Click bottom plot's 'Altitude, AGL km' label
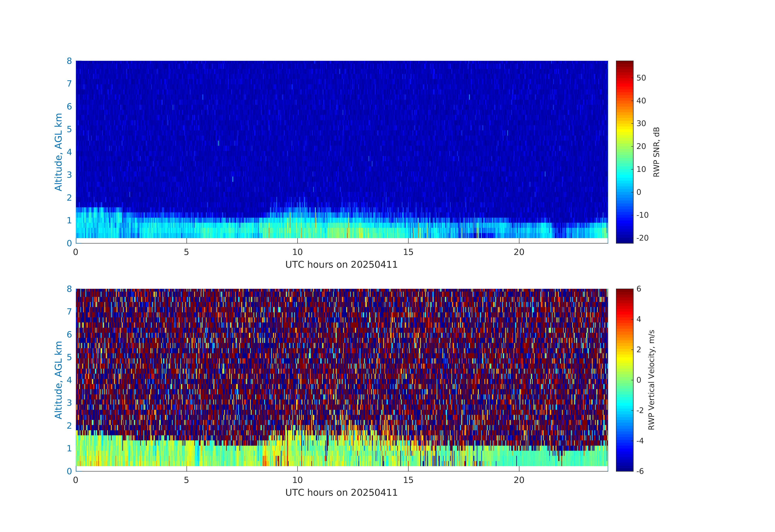Image resolution: width=775 pixels, height=532 pixels. (58, 380)
